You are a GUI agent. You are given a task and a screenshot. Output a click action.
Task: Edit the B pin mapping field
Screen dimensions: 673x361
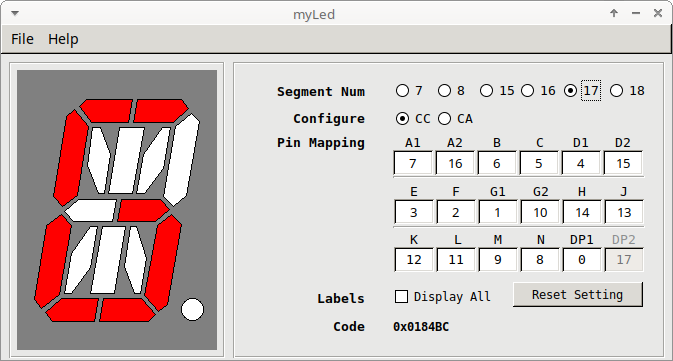497,163
